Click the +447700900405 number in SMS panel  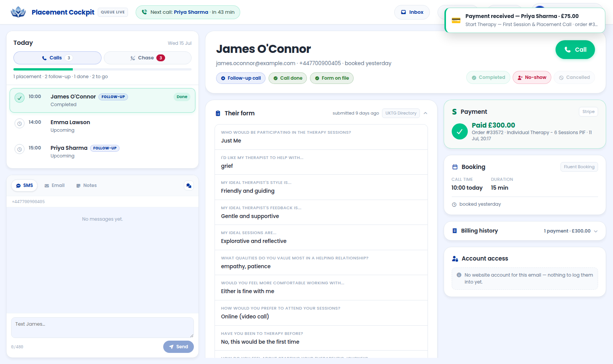pyautogui.click(x=28, y=202)
